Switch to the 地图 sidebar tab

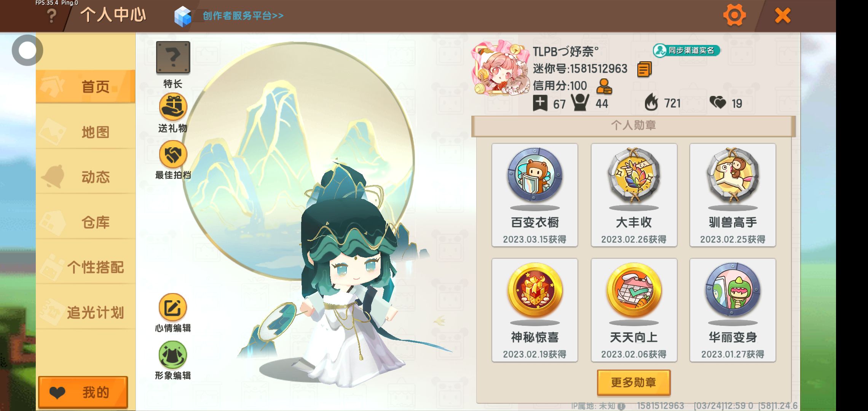(x=86, y=132)
